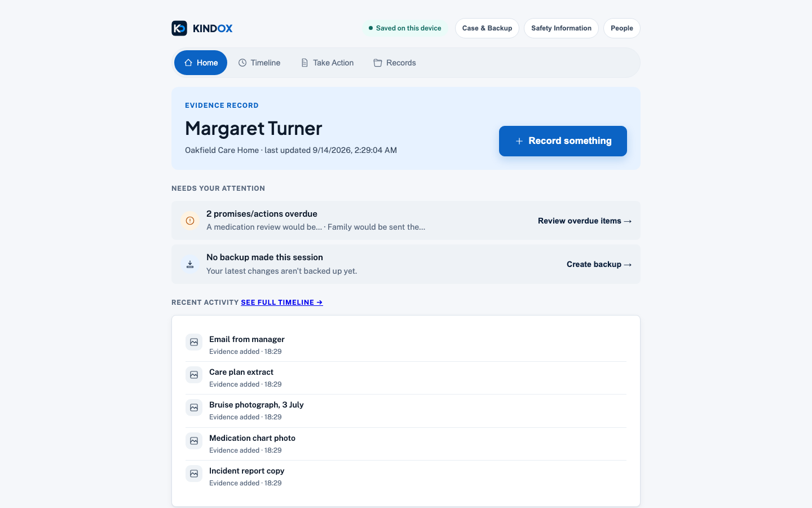
Task: Click the RECENT ACTIVITY heading
Action: pos(205,303)
